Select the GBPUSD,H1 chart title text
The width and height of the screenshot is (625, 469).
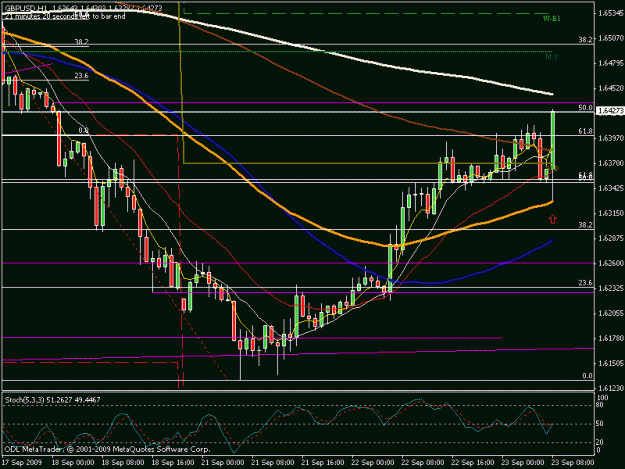click(x=25, y=8)
